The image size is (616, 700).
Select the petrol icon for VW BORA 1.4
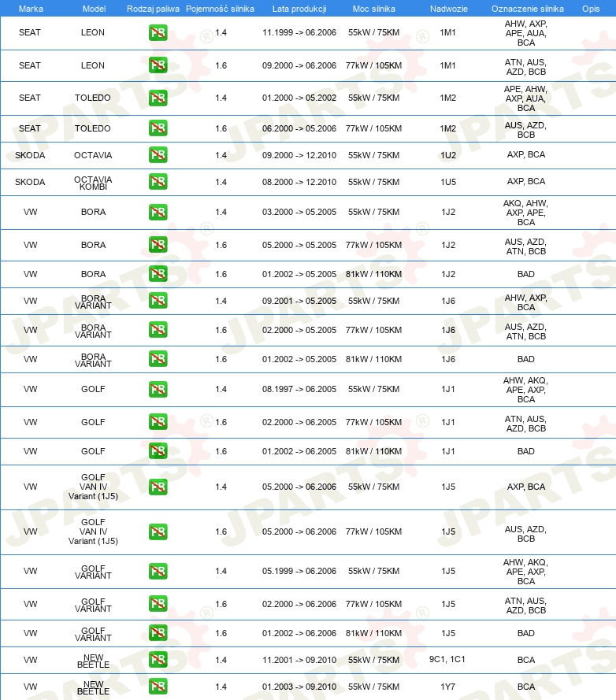coord(158,212)
